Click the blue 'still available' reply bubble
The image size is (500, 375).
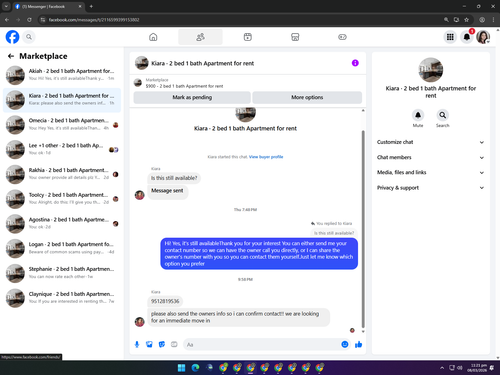[259, 253]
